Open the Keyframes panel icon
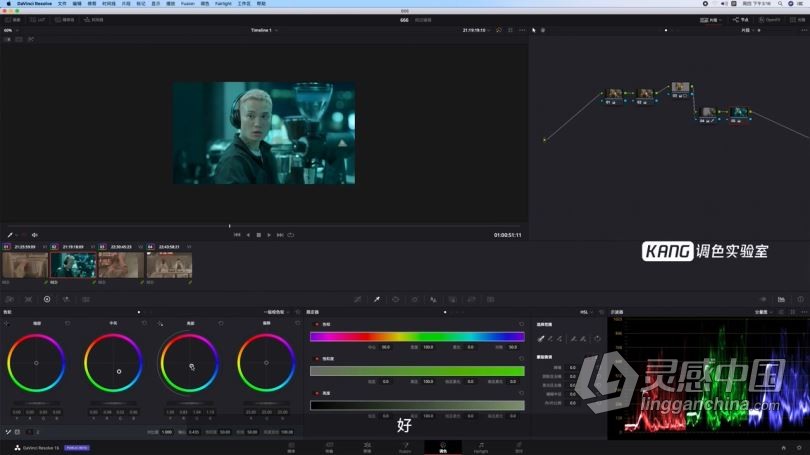Image resolution: width=810 pixels, height=455 pixels. [762, 300]
